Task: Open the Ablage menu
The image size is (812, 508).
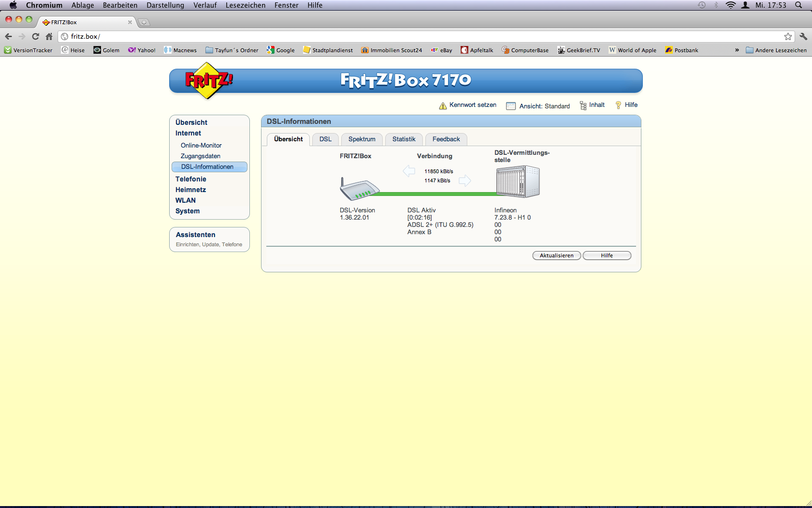Action: pos(83,5)
